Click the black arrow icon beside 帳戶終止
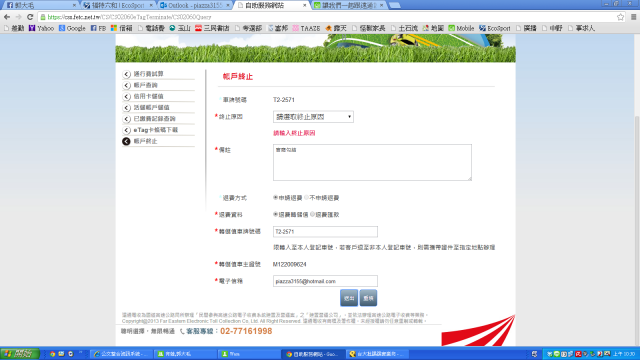 (x=126, y=141)
